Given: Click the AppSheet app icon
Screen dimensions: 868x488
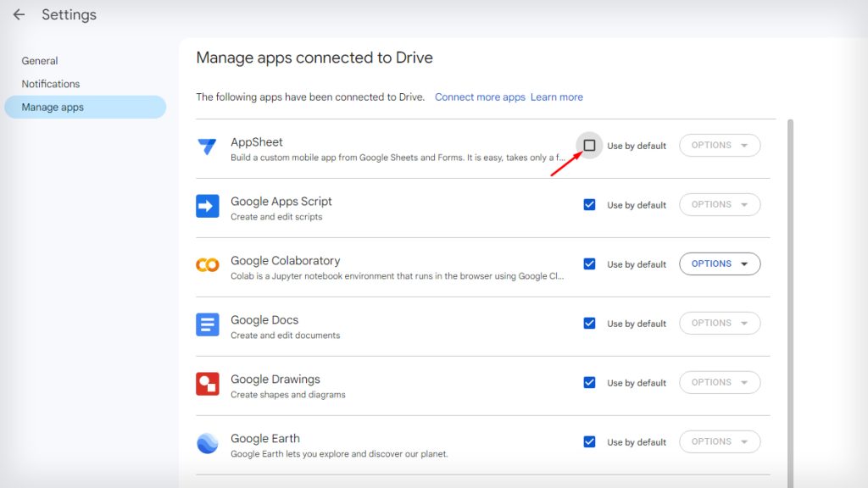Looking at the screenshot, I should (x=207, y=146).
